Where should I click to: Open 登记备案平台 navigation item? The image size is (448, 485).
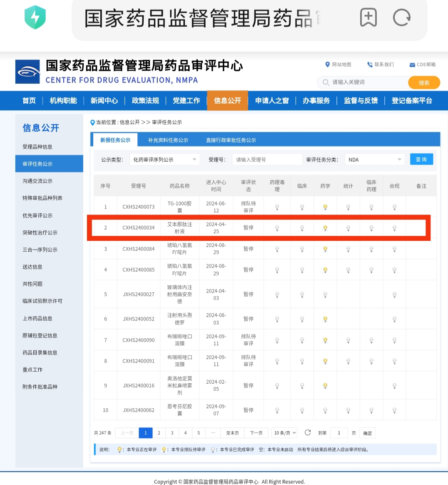412,100
